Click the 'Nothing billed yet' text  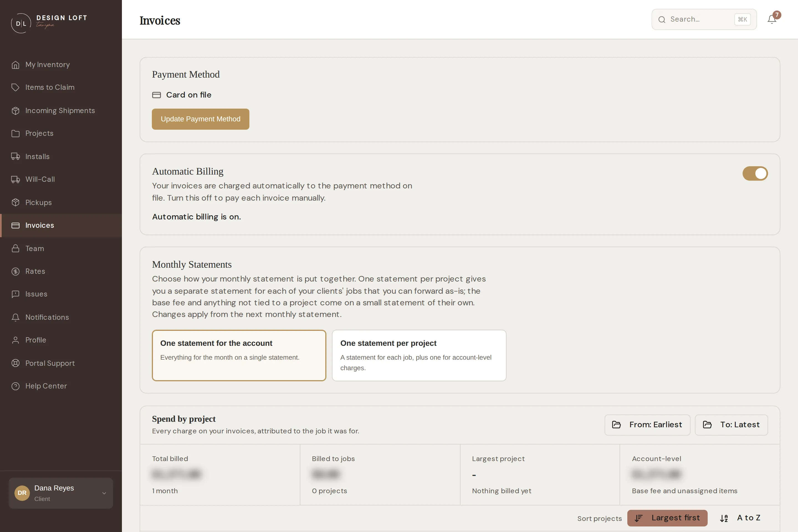[x=502, y=491]
